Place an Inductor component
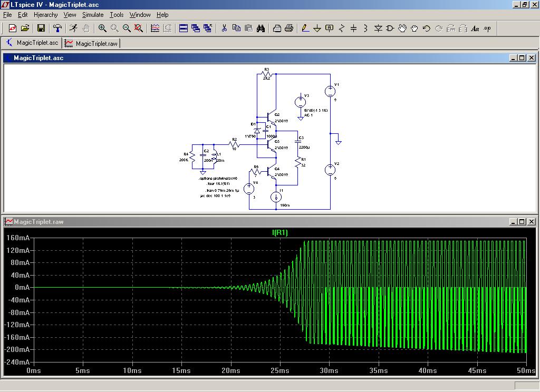Viewport: 540px width, 392px height. [x=366, y=28]
